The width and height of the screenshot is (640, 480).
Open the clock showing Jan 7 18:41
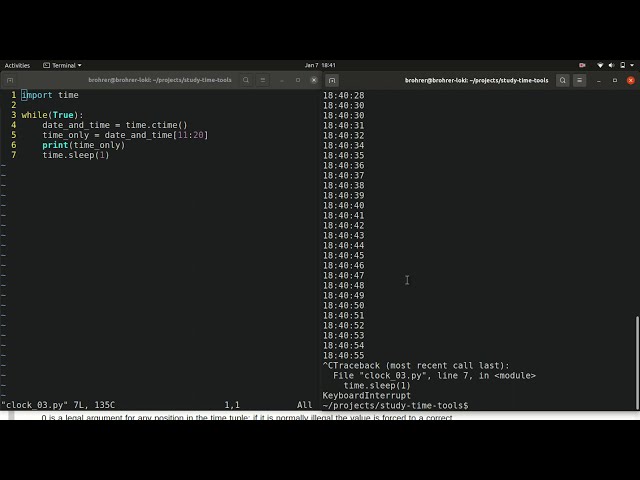[320, 65]
